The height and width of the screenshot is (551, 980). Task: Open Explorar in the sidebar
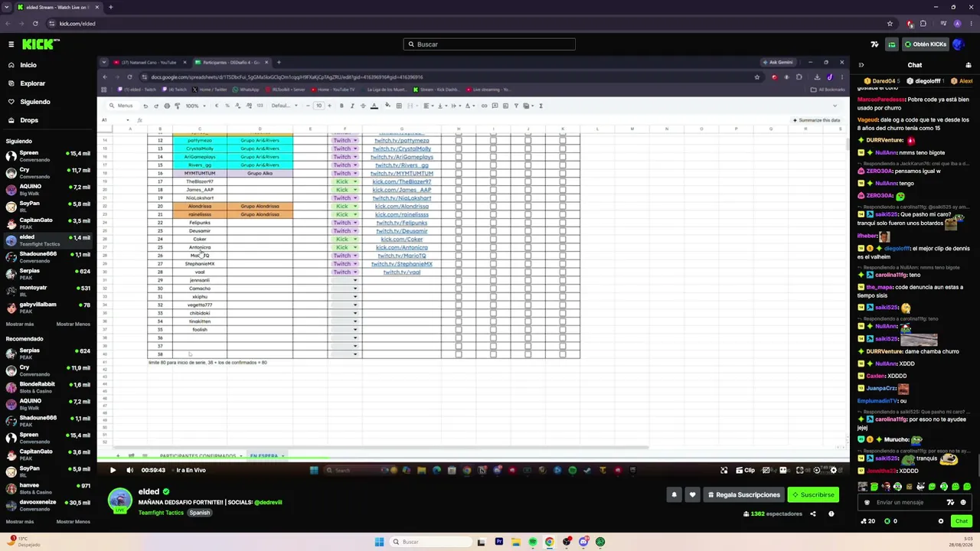pos(33,83)
